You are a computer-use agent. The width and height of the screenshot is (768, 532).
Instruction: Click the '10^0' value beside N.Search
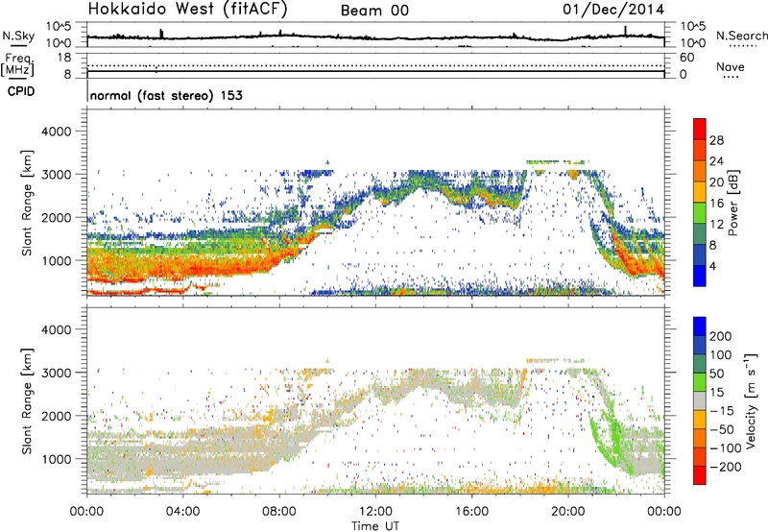click(693, 43)
